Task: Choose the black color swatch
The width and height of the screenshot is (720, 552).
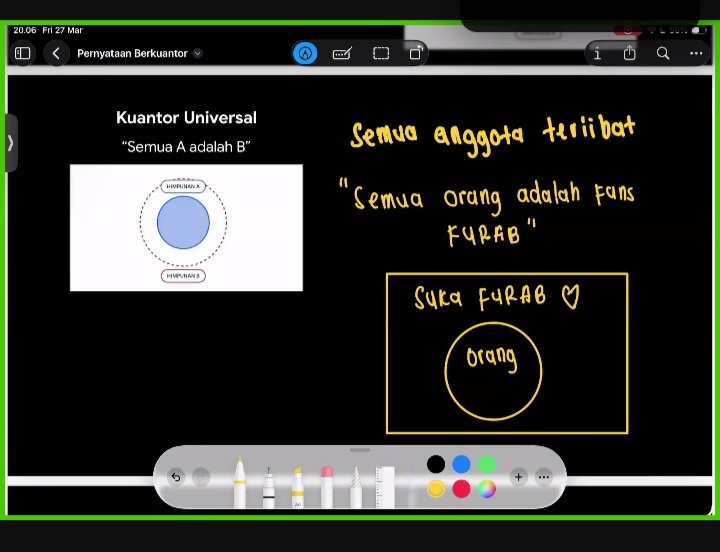Action: point(436,464)
